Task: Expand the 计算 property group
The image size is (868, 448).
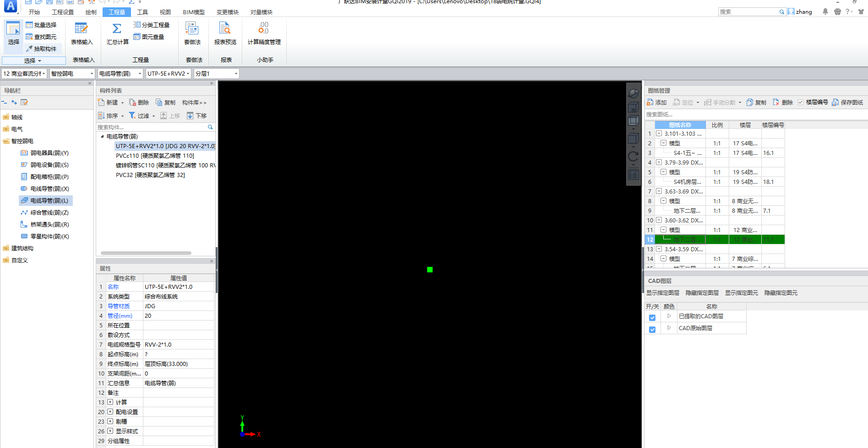Action: point(110,402)
